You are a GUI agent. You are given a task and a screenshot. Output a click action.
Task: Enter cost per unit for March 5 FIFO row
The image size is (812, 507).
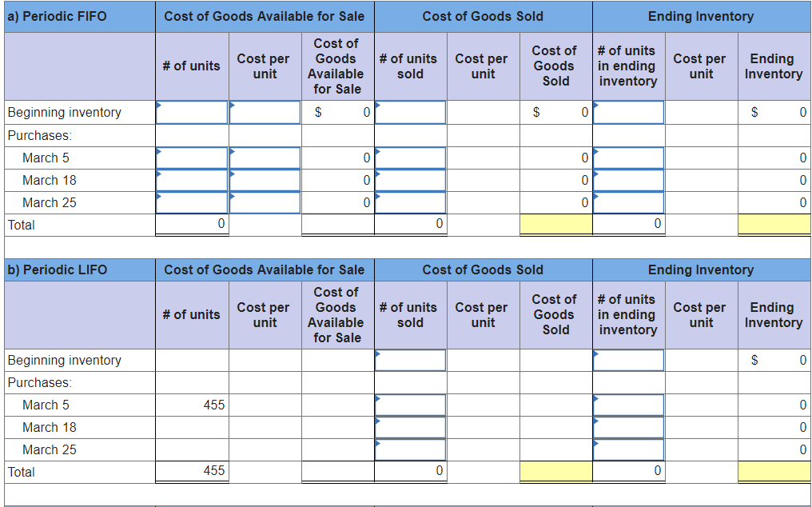[x=264, y=158]
